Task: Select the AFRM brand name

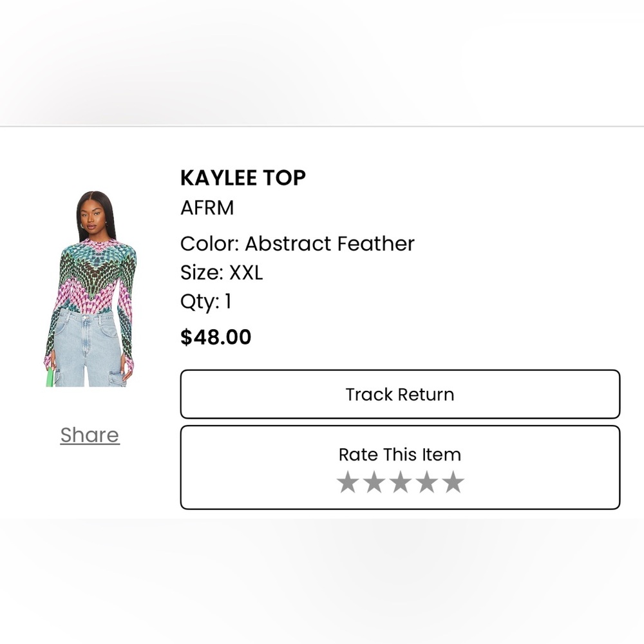Action: (x=207, y=207)
